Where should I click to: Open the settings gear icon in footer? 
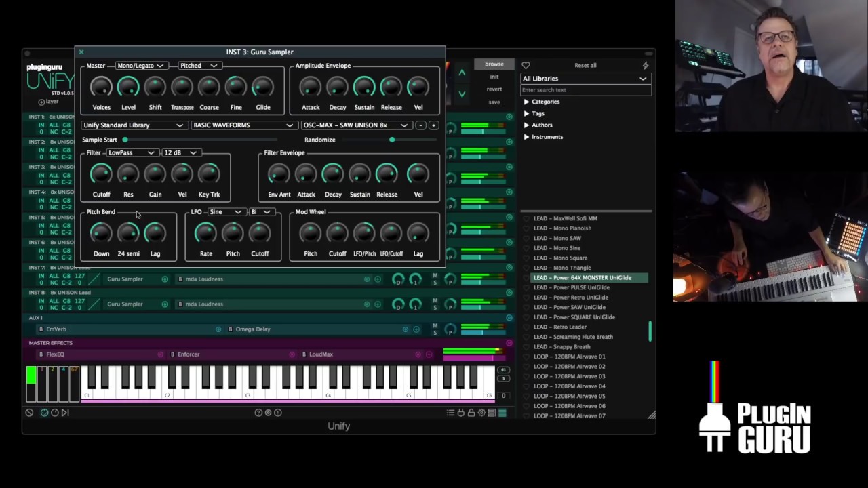[x=481, y=412]
